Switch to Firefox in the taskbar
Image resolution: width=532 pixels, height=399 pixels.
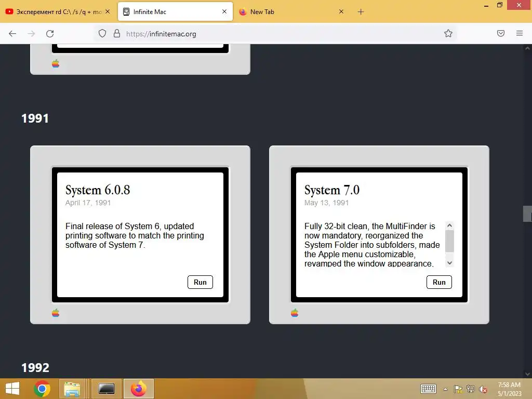[x=138, y=389]
